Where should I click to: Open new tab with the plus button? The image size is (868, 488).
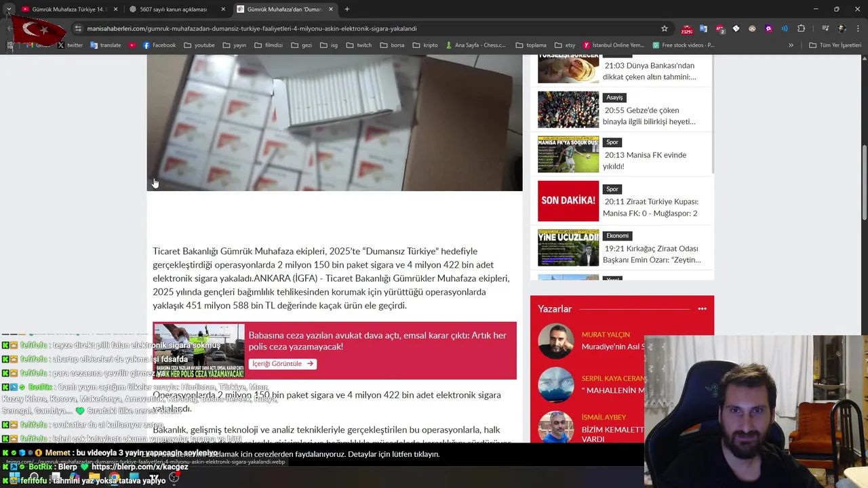pyautogui.click(x=347, y=9)
